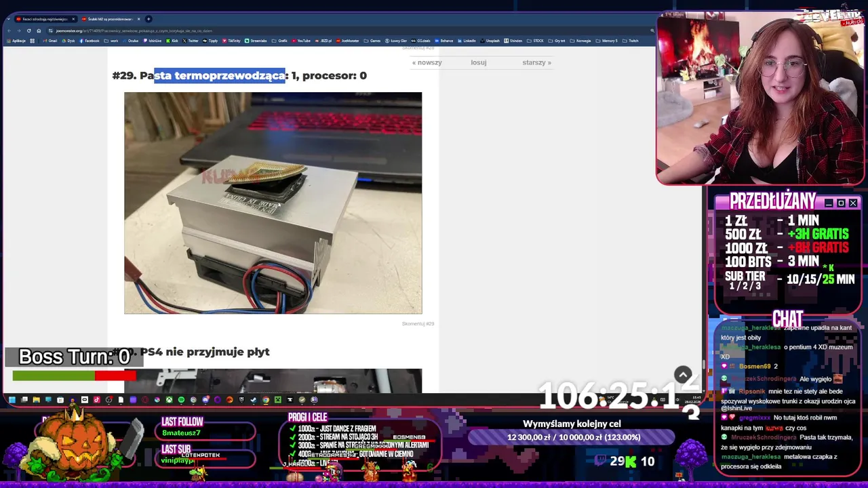Open the YouTube bookmark
Viewport: 868px width, 488px height.
[x=300, y=41]
